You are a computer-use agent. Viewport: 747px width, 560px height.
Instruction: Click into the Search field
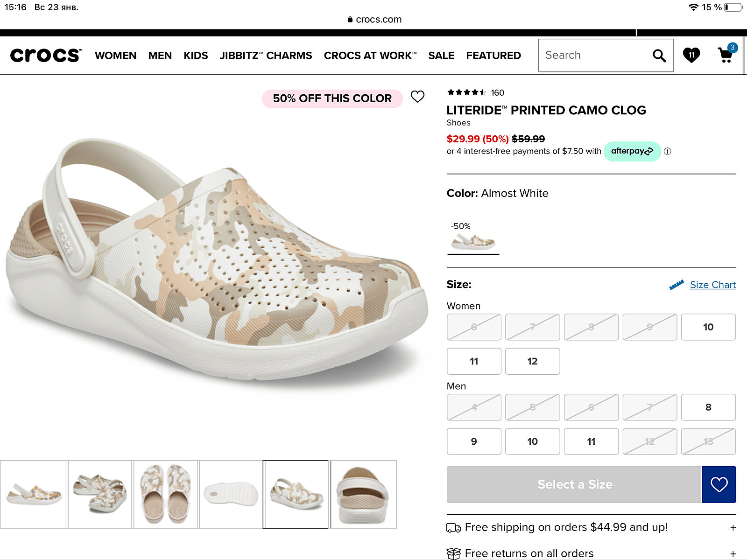click(593, 56)
